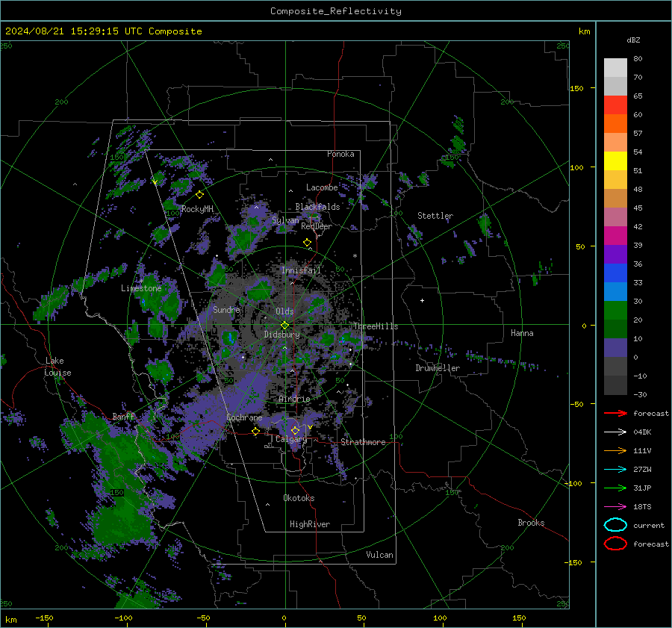672x628 pixels.
Task: Click the white plus marker west of Hanna
Action: (x=422, y=300)
